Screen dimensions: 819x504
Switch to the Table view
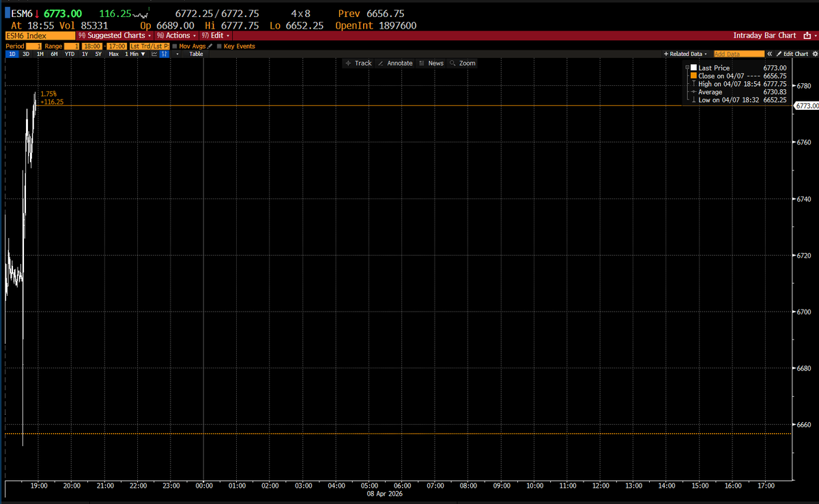coord(196,54)
